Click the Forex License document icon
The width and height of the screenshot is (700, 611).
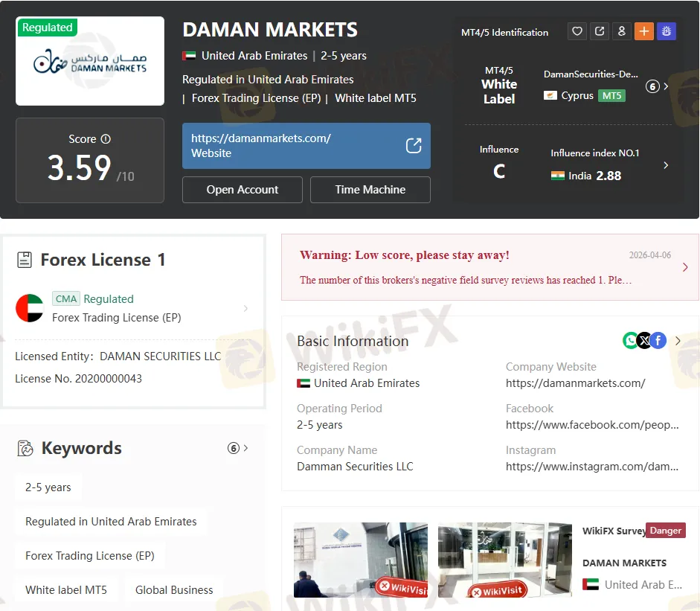click(x=25, y=260)
